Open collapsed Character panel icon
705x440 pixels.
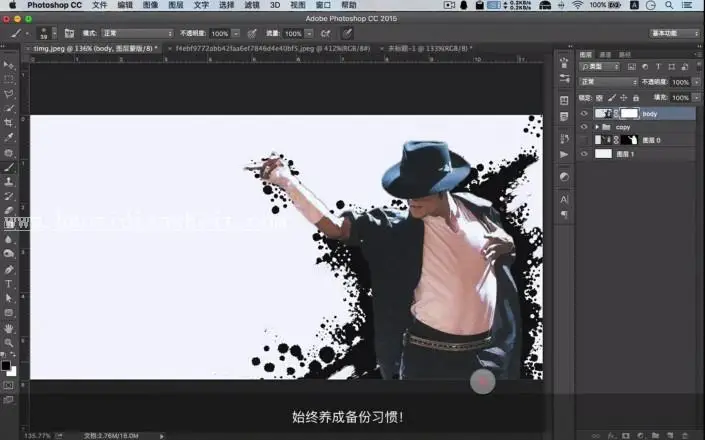pyautogui.click(x=564, y=199)
